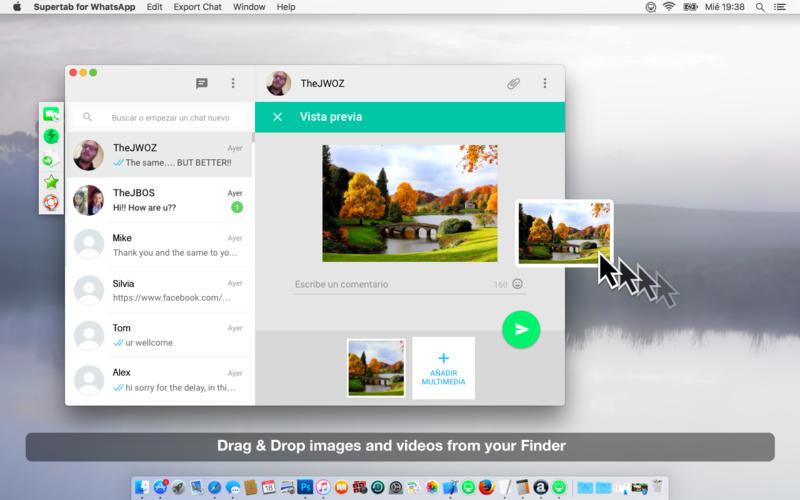800x500 pixels.
Task: Open Safari from the Dock
Action: point(215,487)
